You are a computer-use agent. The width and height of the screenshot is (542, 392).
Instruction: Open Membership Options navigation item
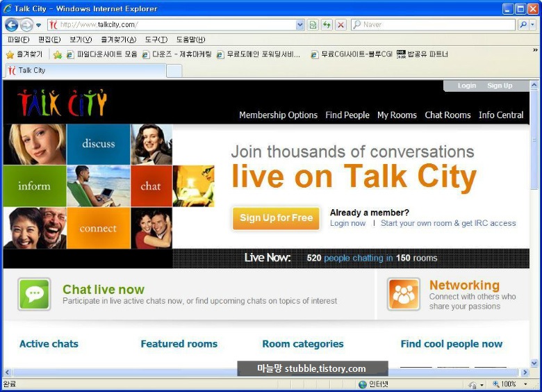click(278, 115)
